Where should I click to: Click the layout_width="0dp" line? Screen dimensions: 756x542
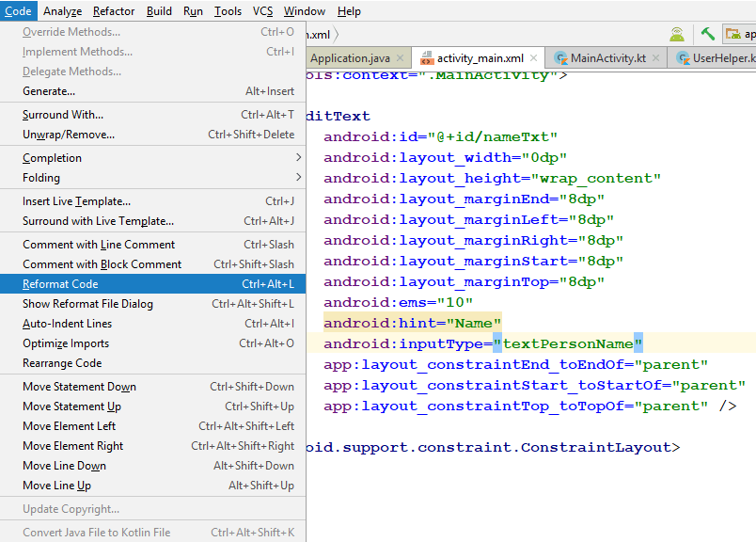(445, 158)
